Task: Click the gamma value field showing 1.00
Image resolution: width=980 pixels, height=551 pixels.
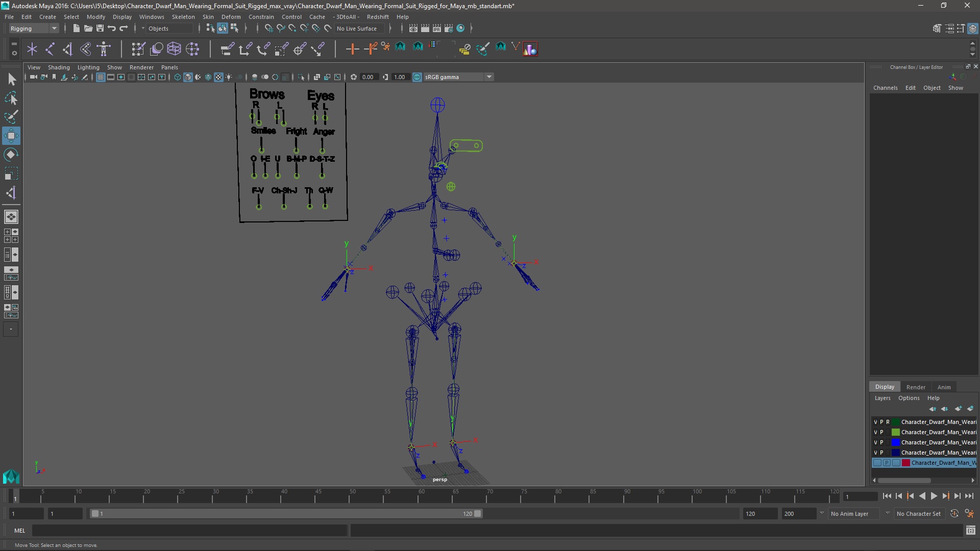Action: 400,77
